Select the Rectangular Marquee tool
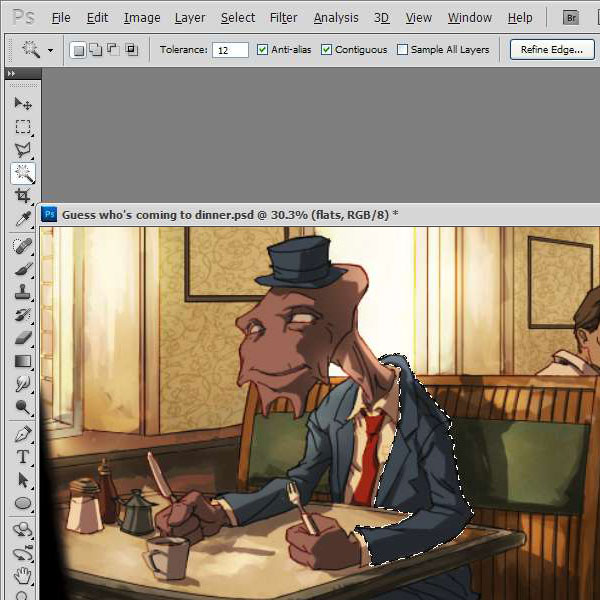Viewport: 600px width, 600px height. coord(23,127)
